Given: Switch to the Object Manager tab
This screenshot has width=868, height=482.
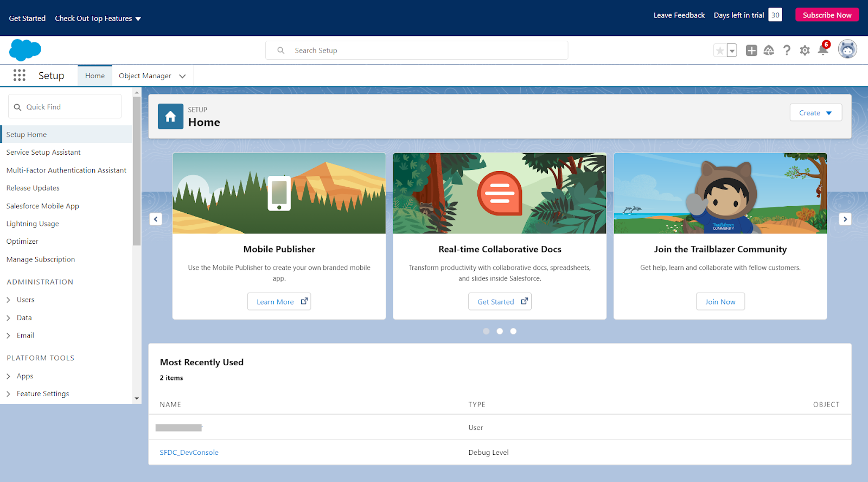Looking at the screenshot, I should pyautogui.click(x=145, y=76).
